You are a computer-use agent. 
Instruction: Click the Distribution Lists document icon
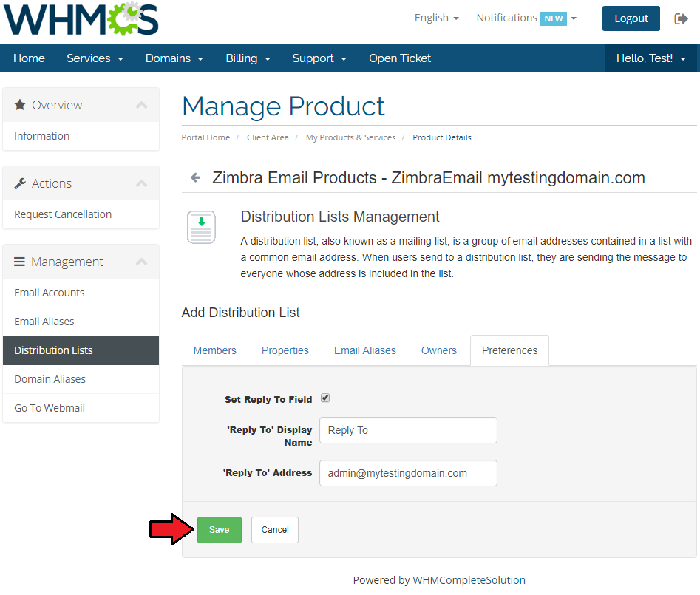coord(201,227)
